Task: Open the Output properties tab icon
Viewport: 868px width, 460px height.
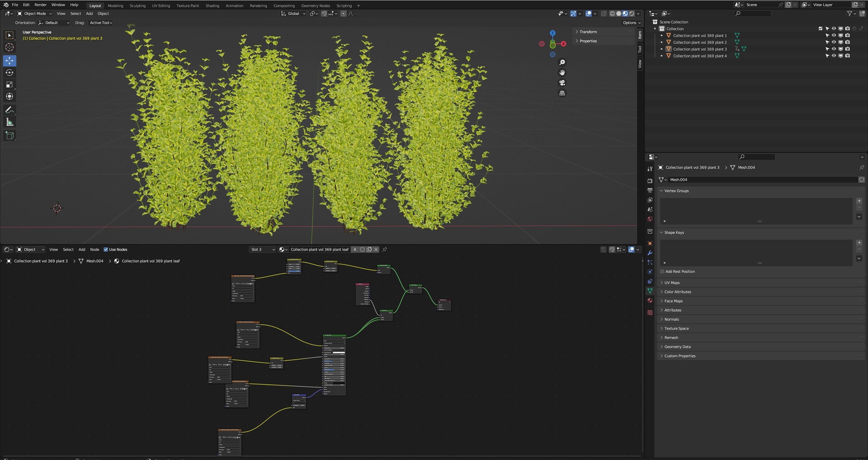Action: click(x=650, y=190)
